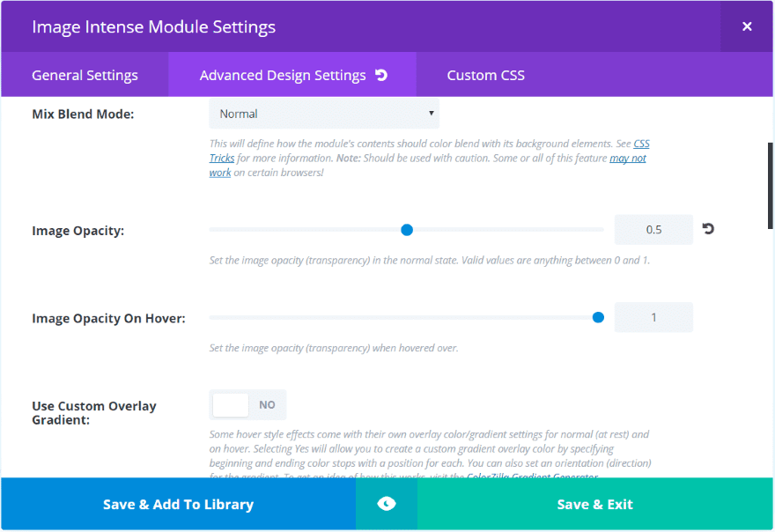Open the Custom CSS tab
775x532 pixels.
coord(485,75)
